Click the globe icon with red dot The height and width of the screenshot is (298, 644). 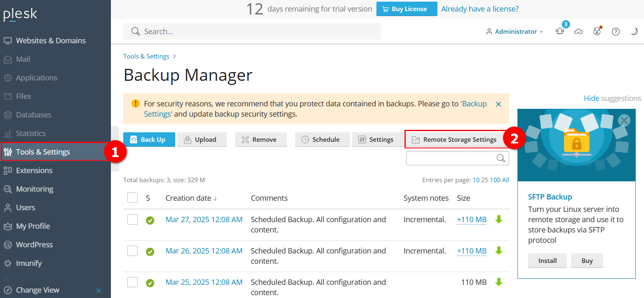pyautogui.click(x=597, y=31)
